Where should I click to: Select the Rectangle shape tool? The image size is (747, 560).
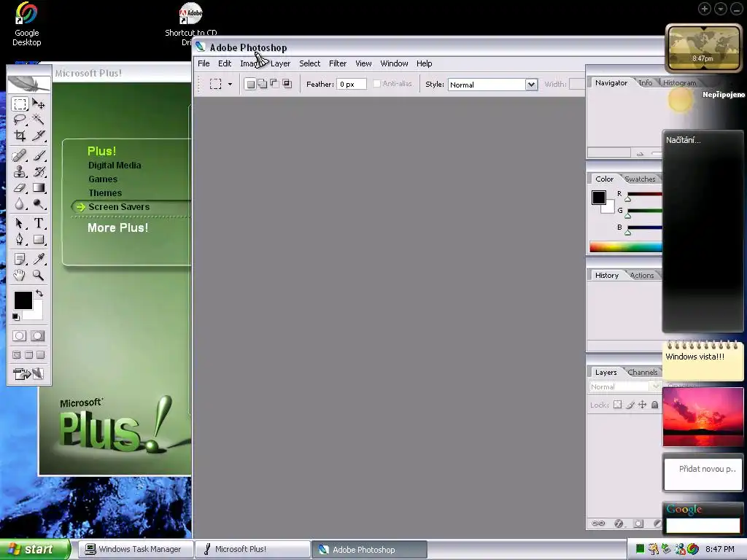tap(39, 239)
